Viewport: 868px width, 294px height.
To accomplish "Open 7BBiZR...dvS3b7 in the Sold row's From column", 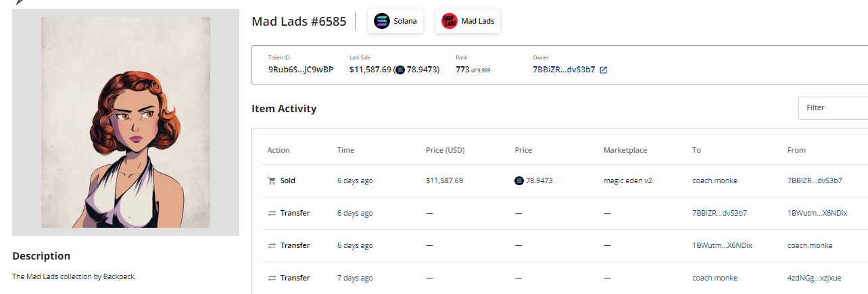I will coord(815,180).
